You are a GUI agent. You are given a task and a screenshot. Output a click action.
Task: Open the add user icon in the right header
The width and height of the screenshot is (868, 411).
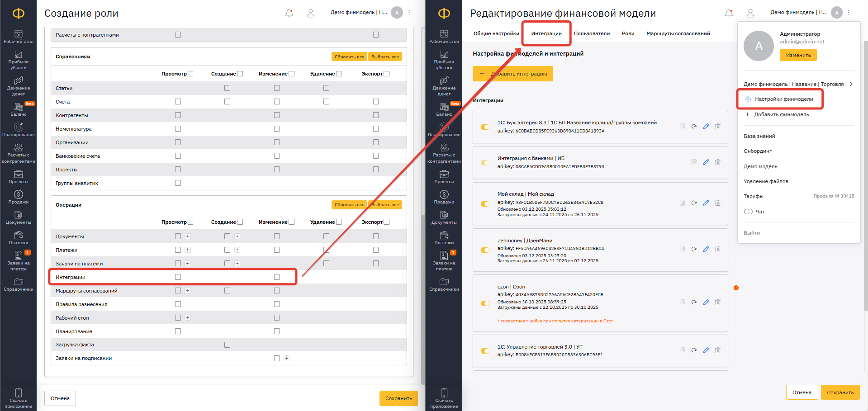click(x=750, y=13)
